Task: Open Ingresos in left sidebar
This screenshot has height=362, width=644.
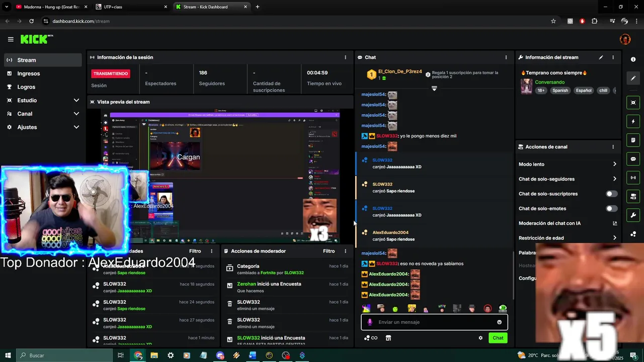Action: coord(43,73)
